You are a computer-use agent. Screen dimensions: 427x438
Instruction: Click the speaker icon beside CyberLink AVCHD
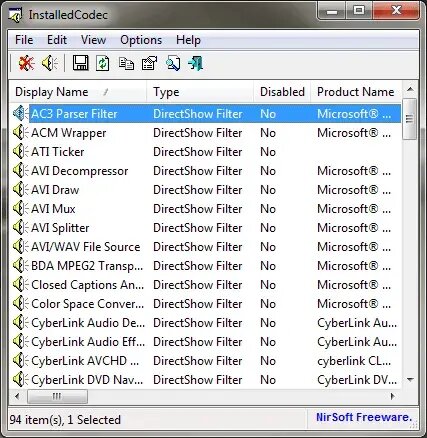tap(21, 361)
